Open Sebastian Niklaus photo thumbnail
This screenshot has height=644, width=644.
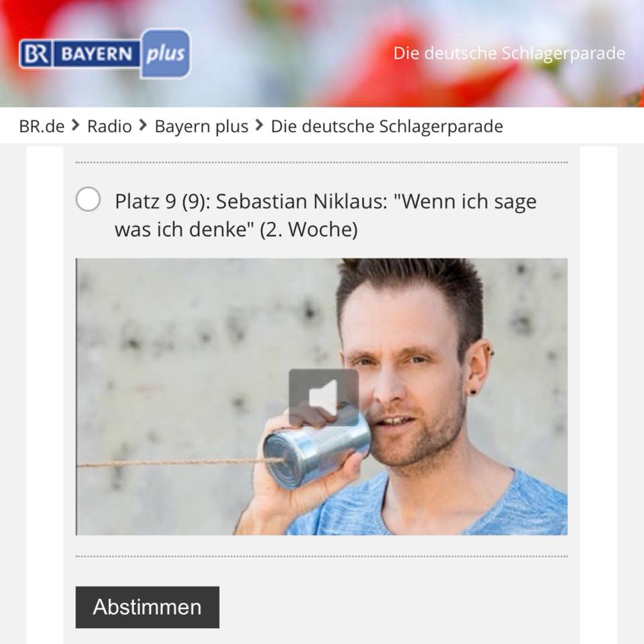point(321,396)
